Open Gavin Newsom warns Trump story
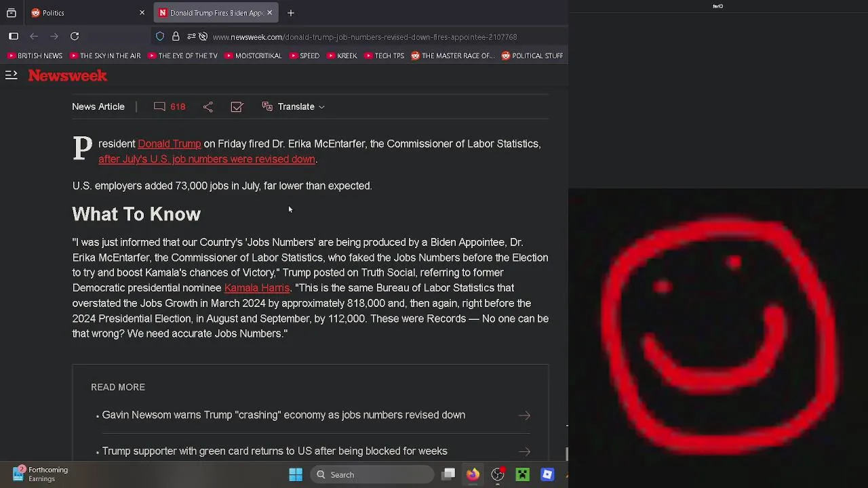 [283, 415]
